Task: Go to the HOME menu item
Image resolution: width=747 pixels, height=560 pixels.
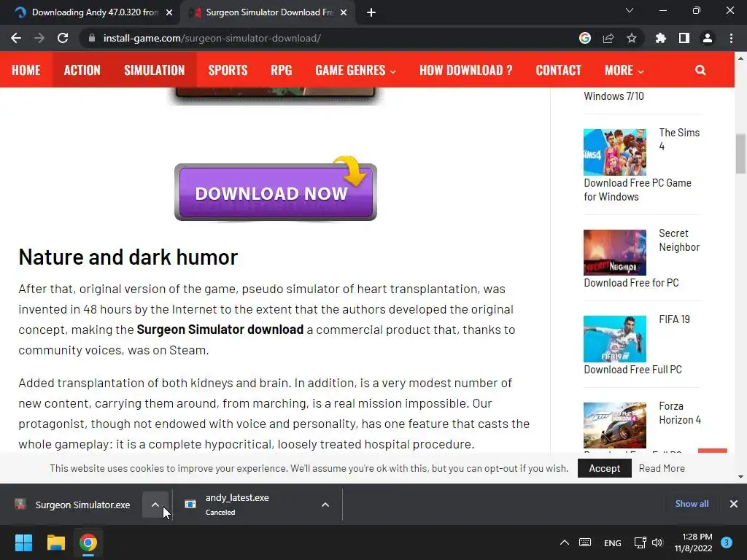Action: coord(26,70)
